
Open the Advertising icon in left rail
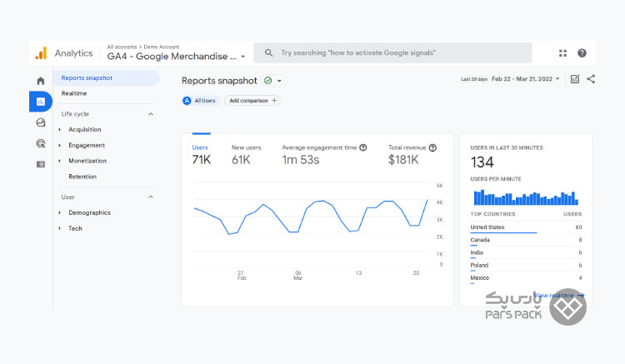tap(41, 143)
